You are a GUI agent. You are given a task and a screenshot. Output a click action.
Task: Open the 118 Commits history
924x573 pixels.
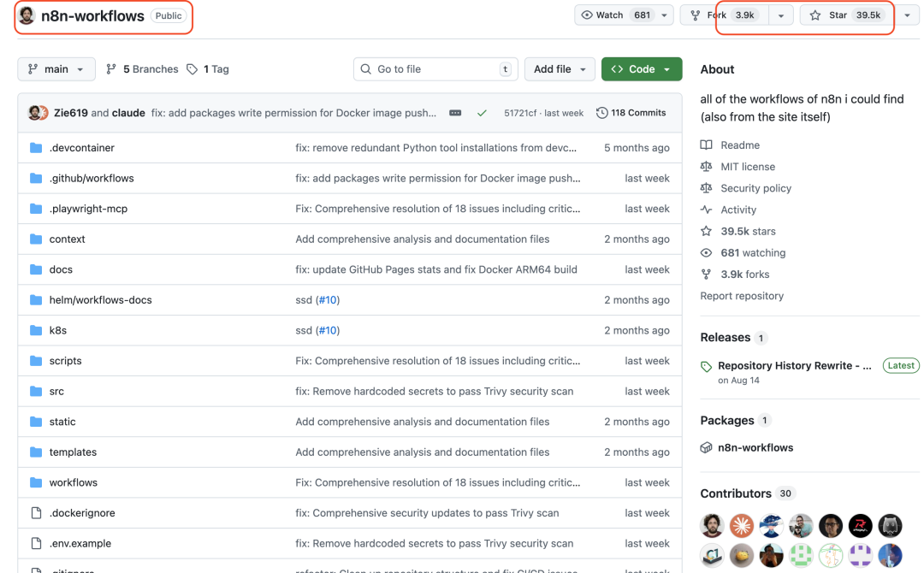point(631,113)
